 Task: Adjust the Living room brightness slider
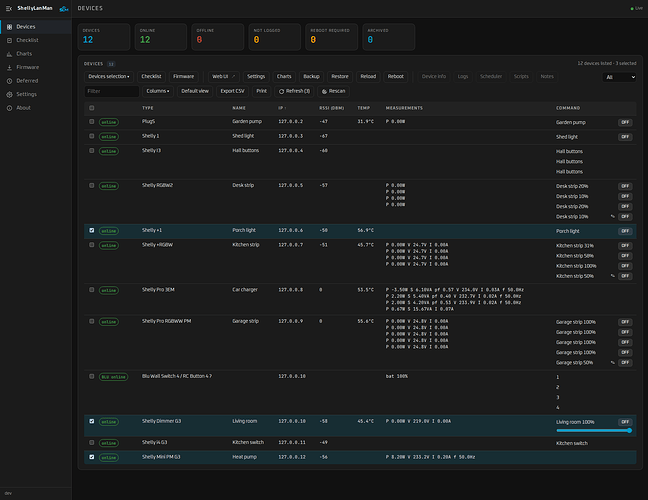click(593, 431)
